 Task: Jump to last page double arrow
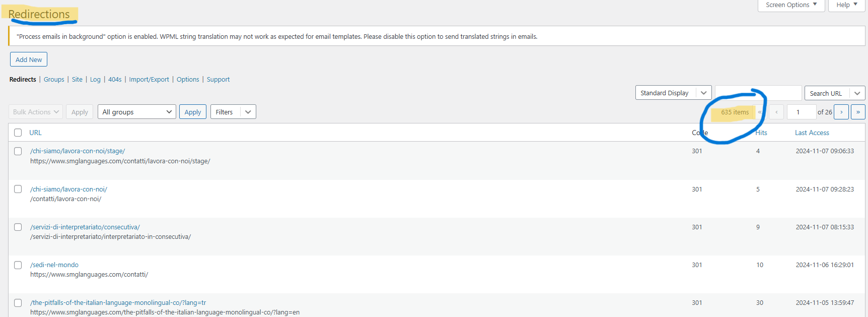pyautogui.click(x=858, y=112)
